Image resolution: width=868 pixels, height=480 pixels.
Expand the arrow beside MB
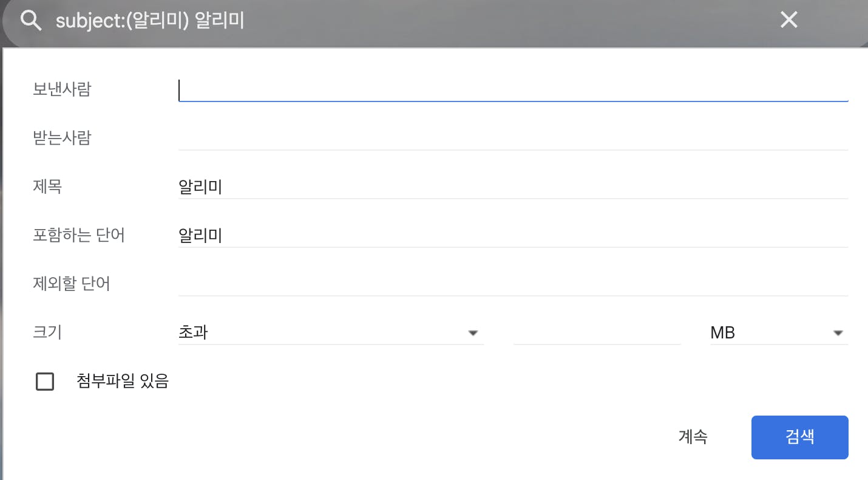click(838, 333)
